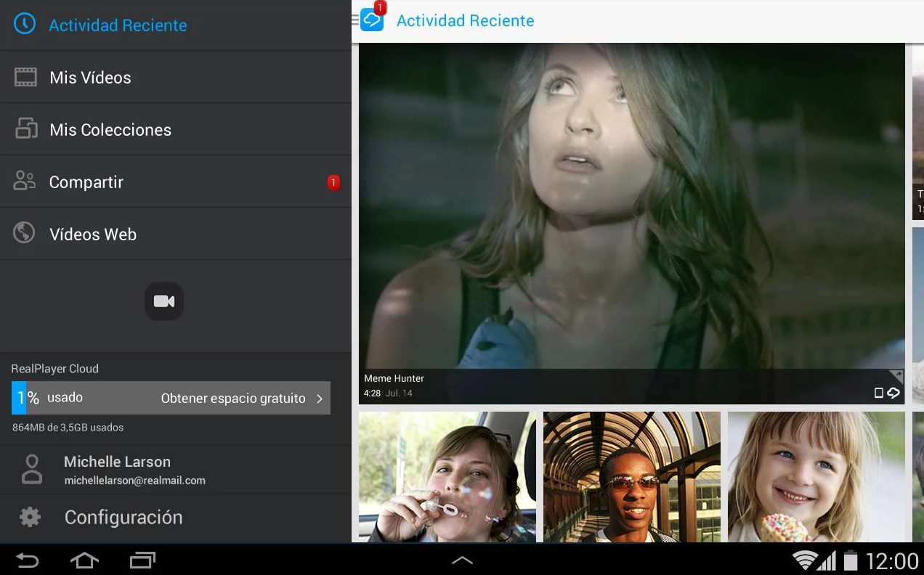924x575 pixels.
Task: Select '864MB de 3,5GB usados' text
Action: (68, 428)
